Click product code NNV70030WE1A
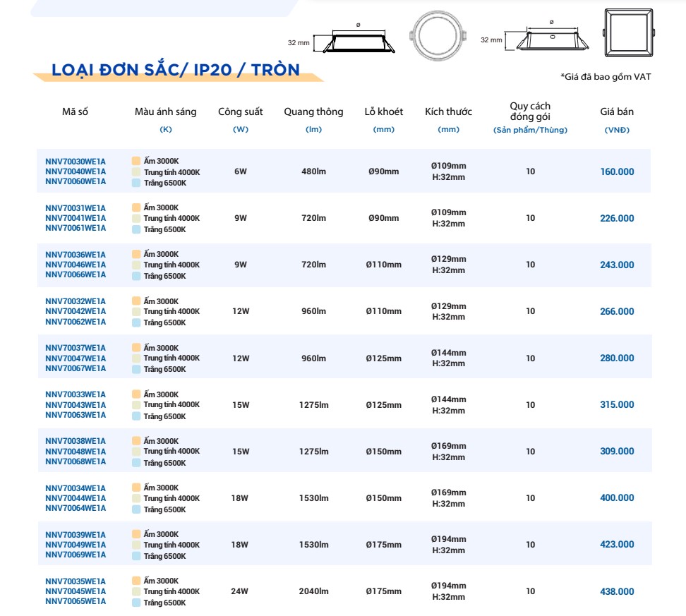This screenshot has width=686, height=616. (76, 160)
